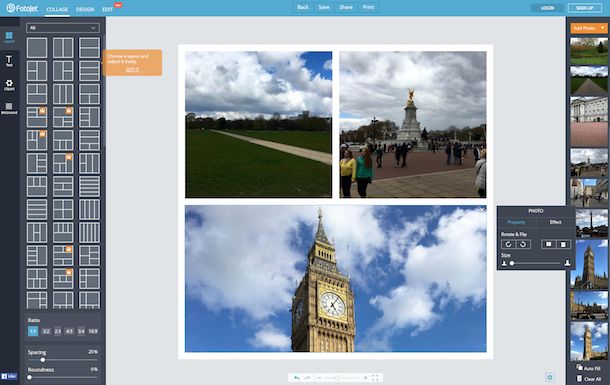This screenshot has height=385, width=610.
Task: Switch to the COLLAGE tab
Action: tap(57, 9)
